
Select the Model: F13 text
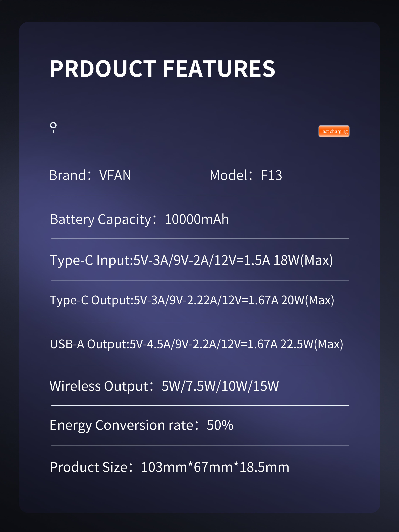[246, 175]
